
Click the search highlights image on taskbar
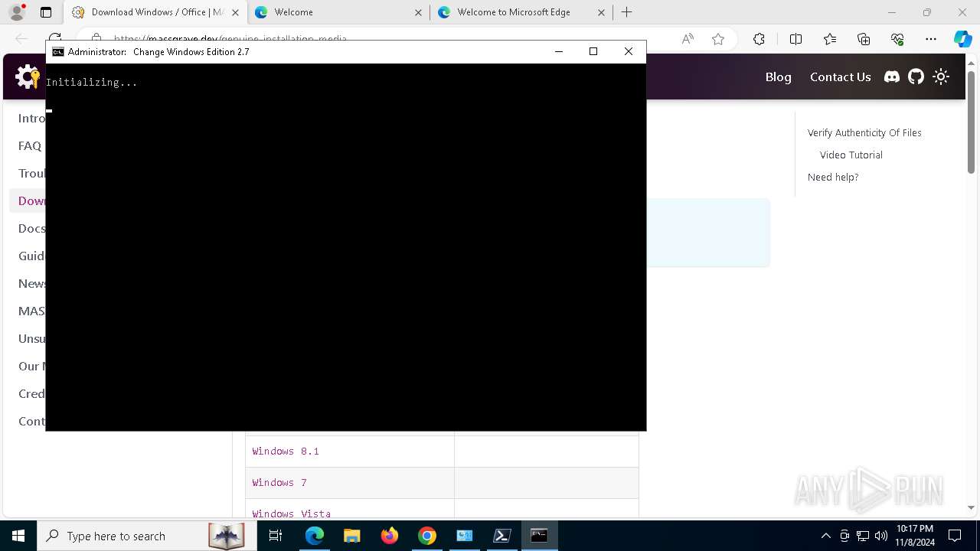tap(226, 536)
